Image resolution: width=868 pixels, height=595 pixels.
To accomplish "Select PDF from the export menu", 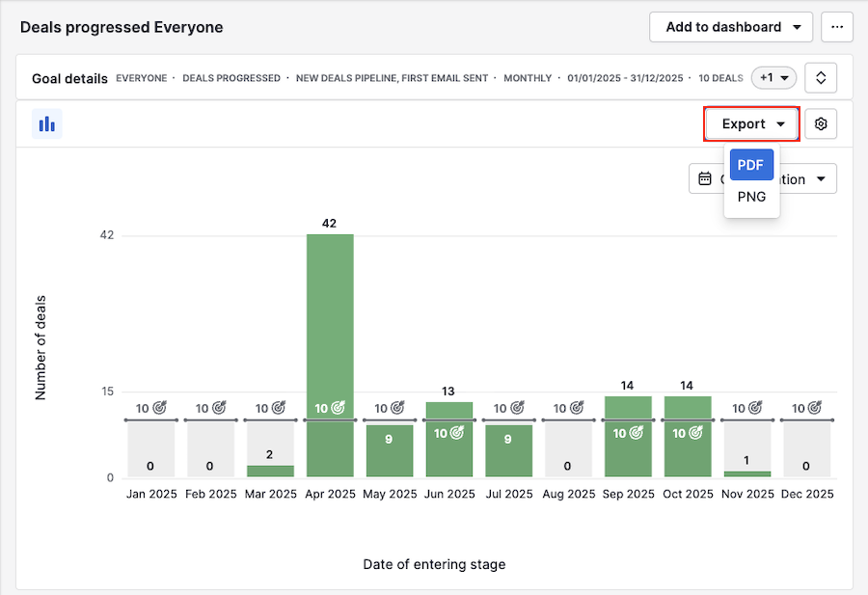I will pos(750,165).
